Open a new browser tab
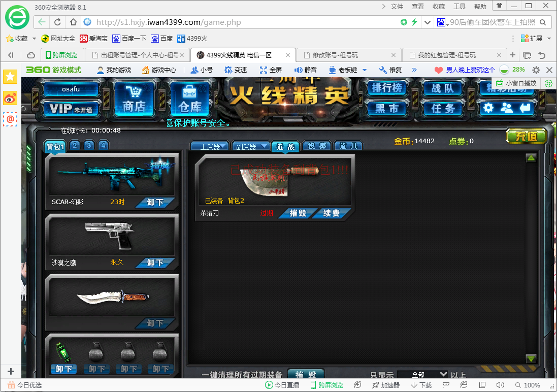Viewport: 557px width, 392px height. point(513,55)
